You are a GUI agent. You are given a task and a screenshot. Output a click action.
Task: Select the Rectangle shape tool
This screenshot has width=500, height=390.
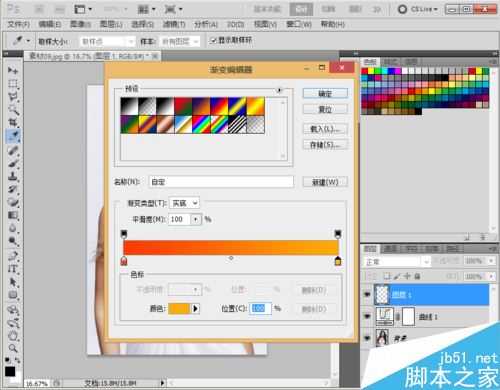[13, 295]
